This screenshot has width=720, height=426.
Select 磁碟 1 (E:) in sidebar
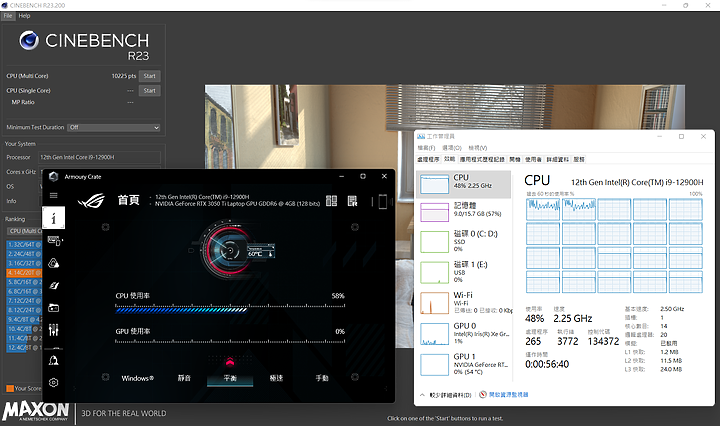coord(464,272)
